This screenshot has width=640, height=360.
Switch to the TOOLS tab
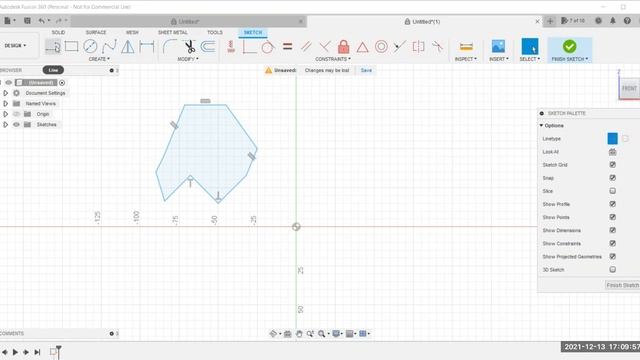(215, 32)
